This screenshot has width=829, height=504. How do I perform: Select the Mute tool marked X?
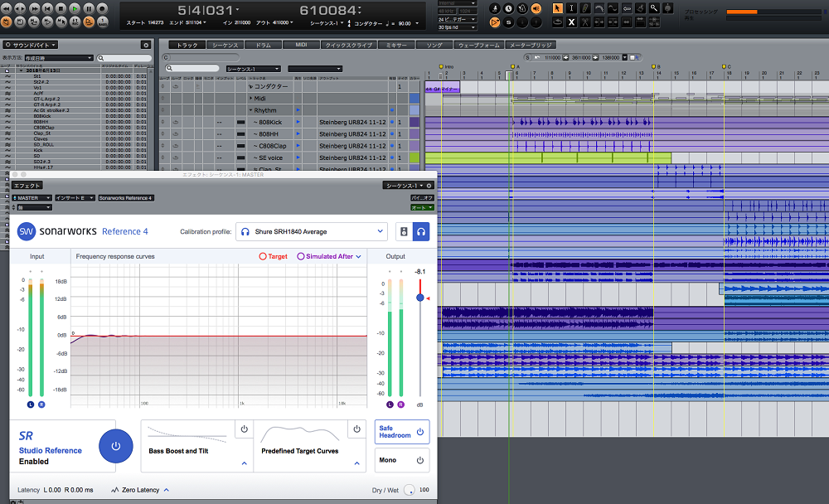click(571, 22)
